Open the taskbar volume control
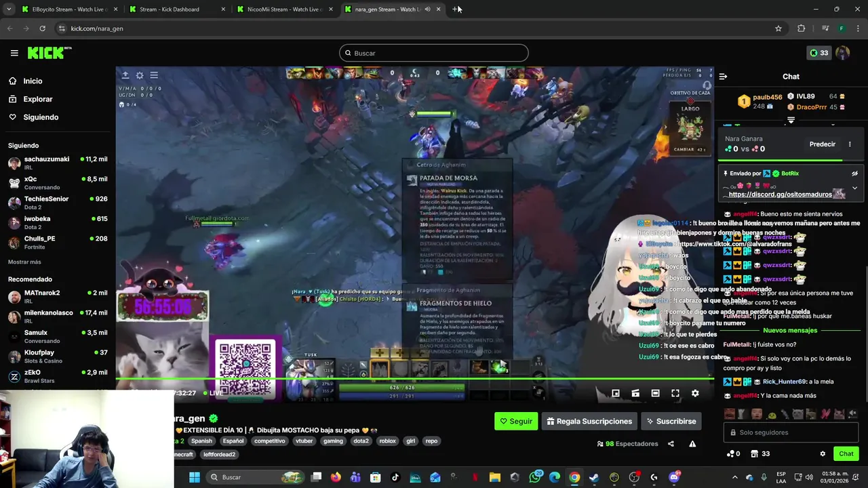The height and width of the screenshot is (488, 868). click(x=808, y=477)
